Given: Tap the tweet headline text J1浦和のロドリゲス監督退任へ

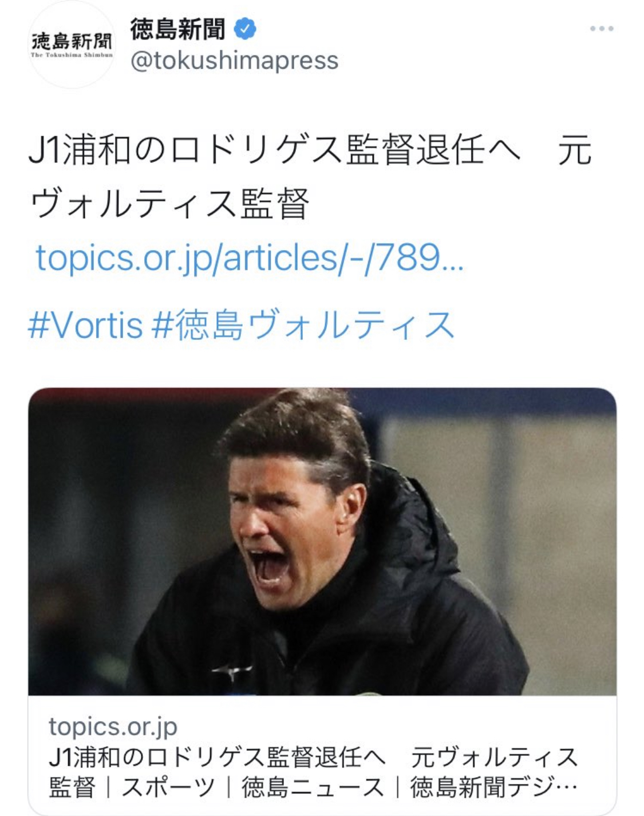Looking at the screenshot, I should click(x=274, y=150).
